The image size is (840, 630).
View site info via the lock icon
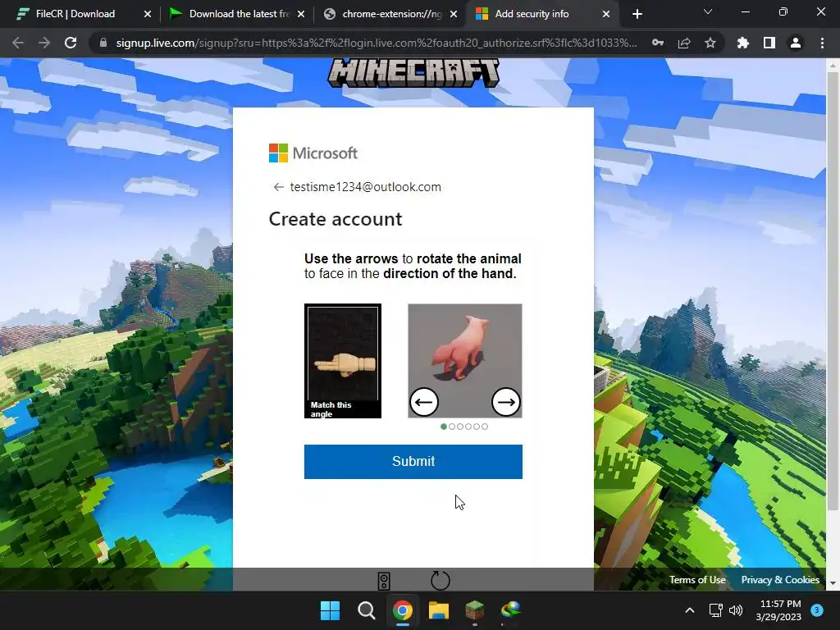coord(103,43)
